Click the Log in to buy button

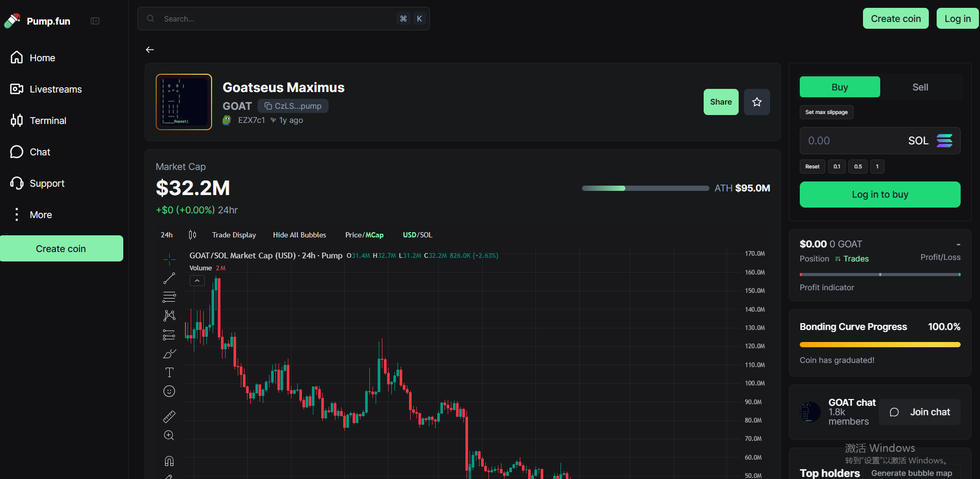(x=880, y=195)
